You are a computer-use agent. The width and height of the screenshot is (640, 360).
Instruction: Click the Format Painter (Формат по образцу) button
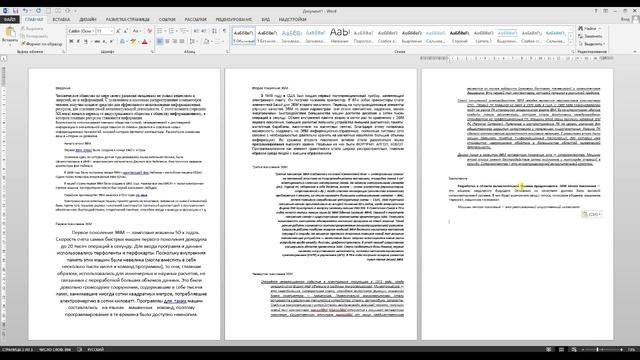pyautogui.click(x=42, y=44)
